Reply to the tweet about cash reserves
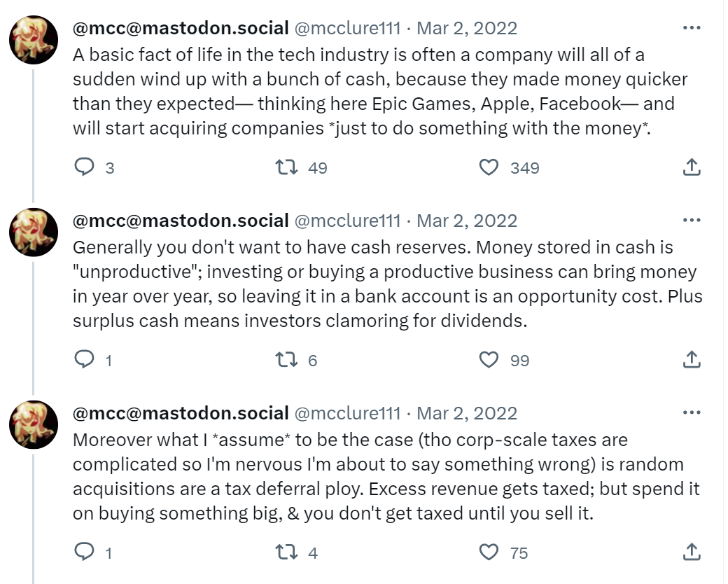This screenshot has height=584, width=728. point(85,360)
